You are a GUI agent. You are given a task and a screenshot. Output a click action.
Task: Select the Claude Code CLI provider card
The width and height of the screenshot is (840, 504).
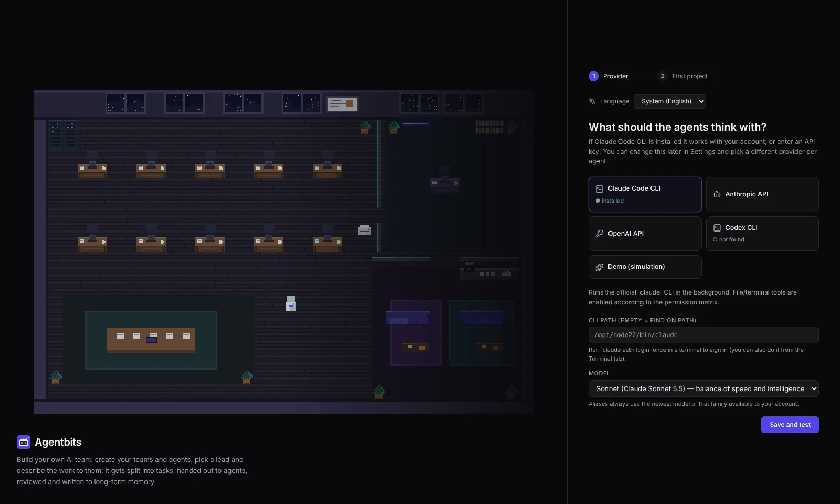click(645, 194)
